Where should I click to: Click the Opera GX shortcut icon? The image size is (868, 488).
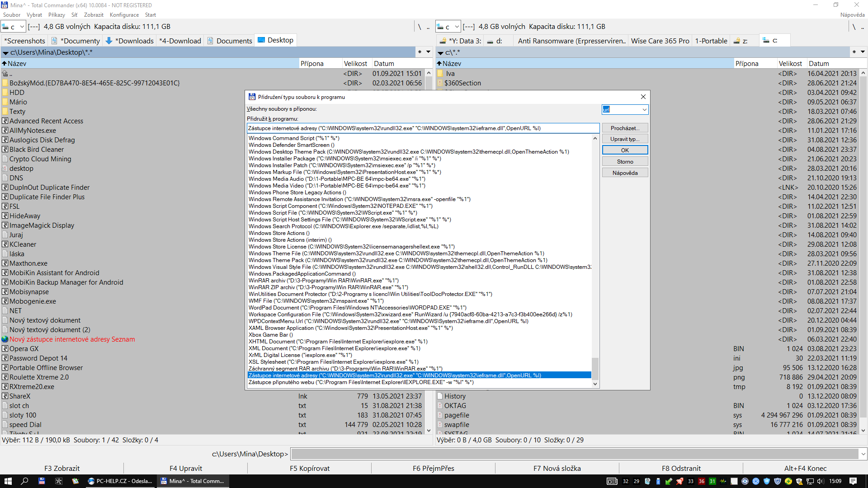pos(5,349)
